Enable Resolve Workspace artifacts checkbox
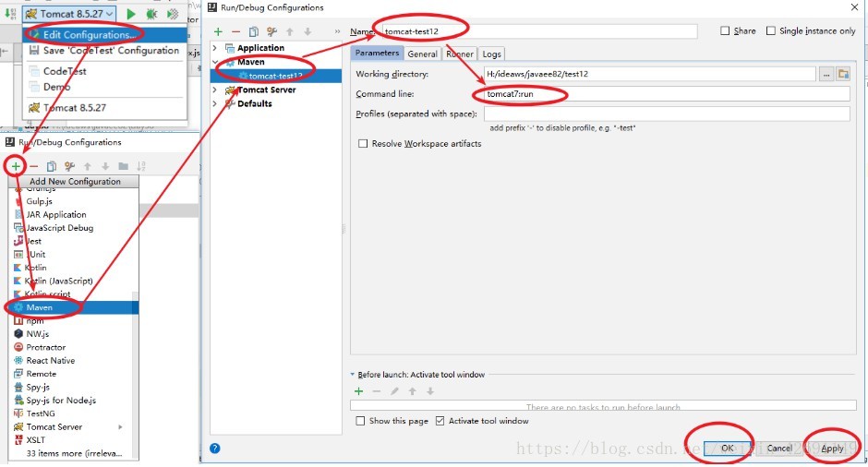The height and width of the screenshot is (467, 868). click(363, 144)
